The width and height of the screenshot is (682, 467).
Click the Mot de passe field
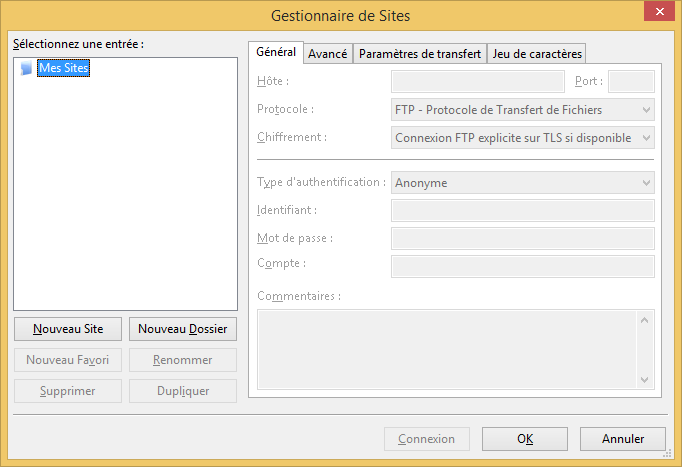pos(522,238)
